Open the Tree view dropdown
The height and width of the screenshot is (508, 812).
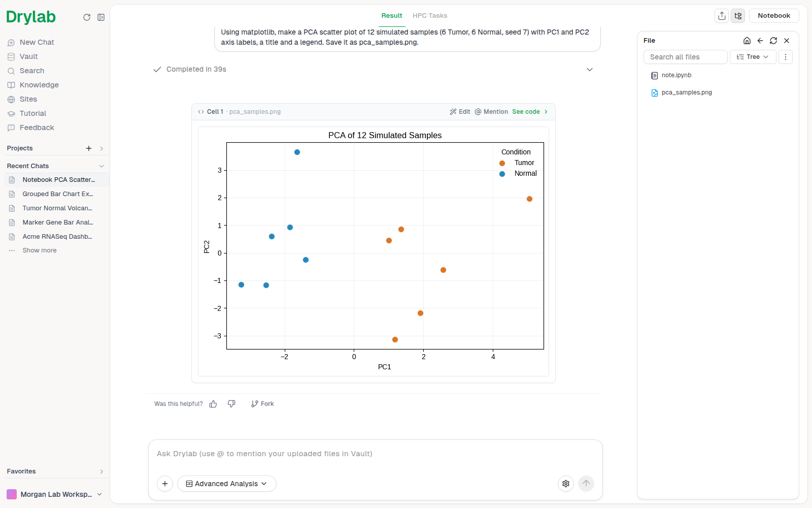(753, 57)
